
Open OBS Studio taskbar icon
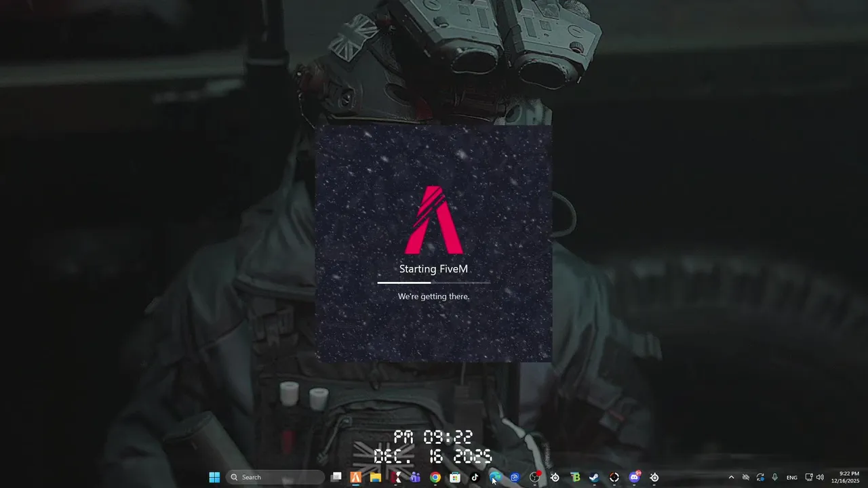point(535,477)
